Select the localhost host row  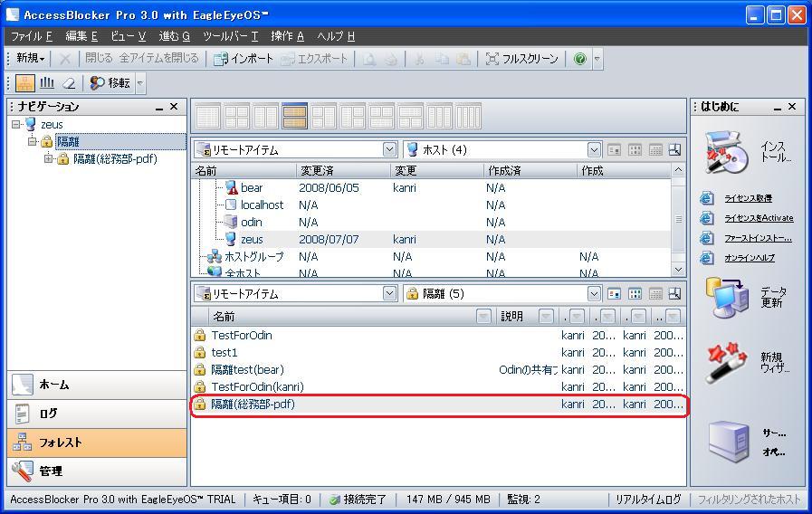click(432, 205)
